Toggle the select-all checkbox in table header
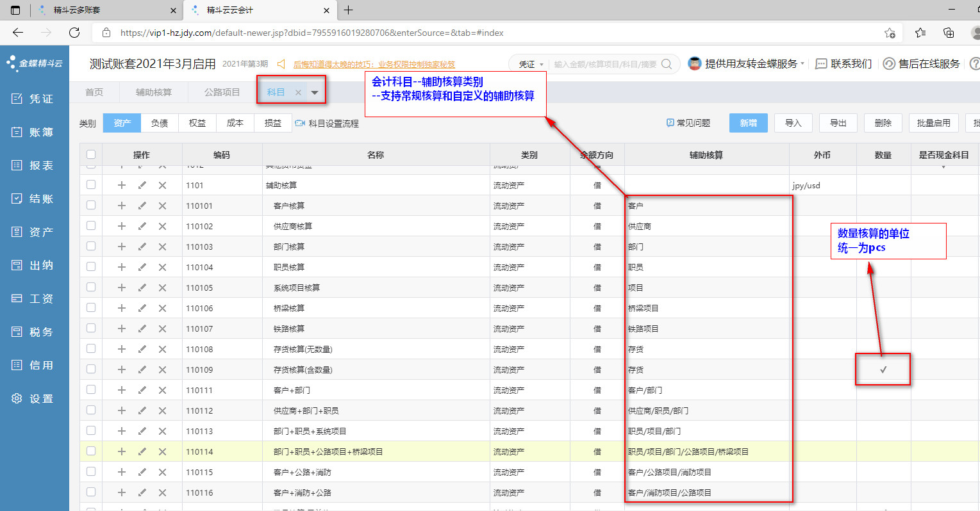 pos(91,154)
